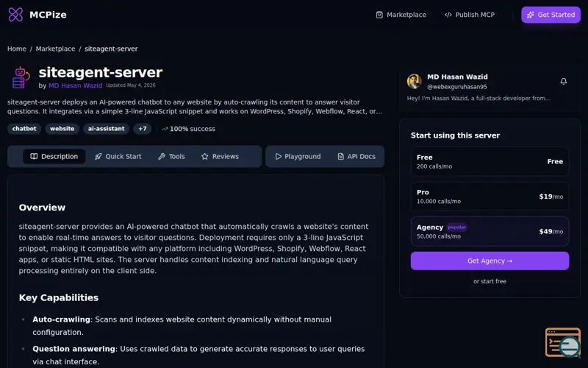Click the Playground play icon
This screenshot has height=368, width=588.
point(278,156)
